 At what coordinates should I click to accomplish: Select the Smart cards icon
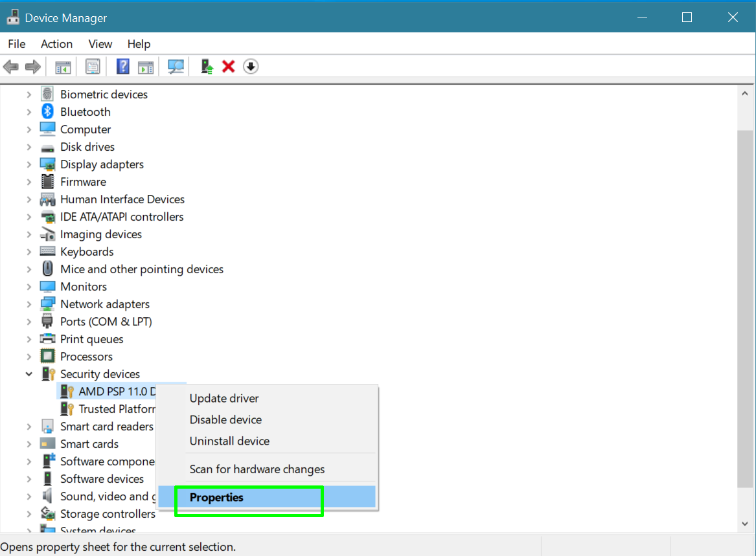tap(47, 443)
